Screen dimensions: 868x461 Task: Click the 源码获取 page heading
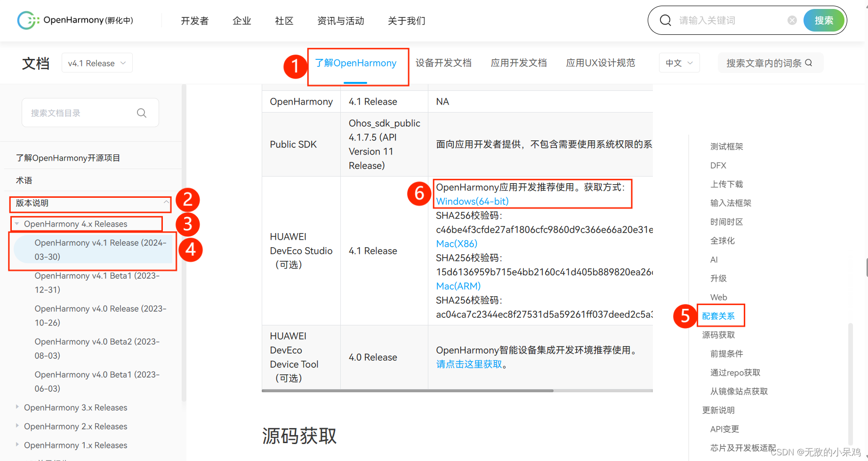pos(299,436)
